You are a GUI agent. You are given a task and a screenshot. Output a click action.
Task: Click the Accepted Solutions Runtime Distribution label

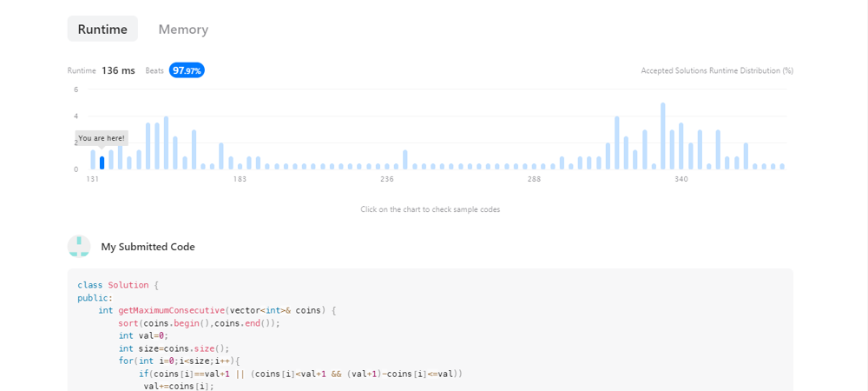pos(717,70)
